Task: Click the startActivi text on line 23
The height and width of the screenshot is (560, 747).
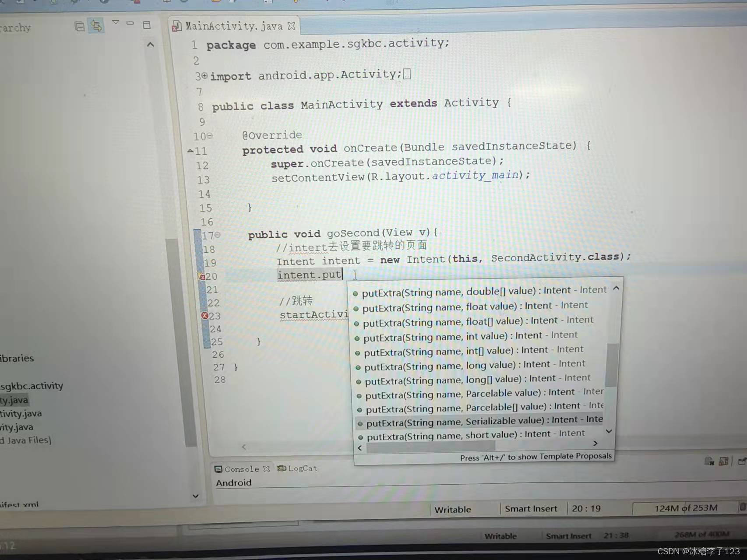Action: pyautogui.click(x=314, y=315)
